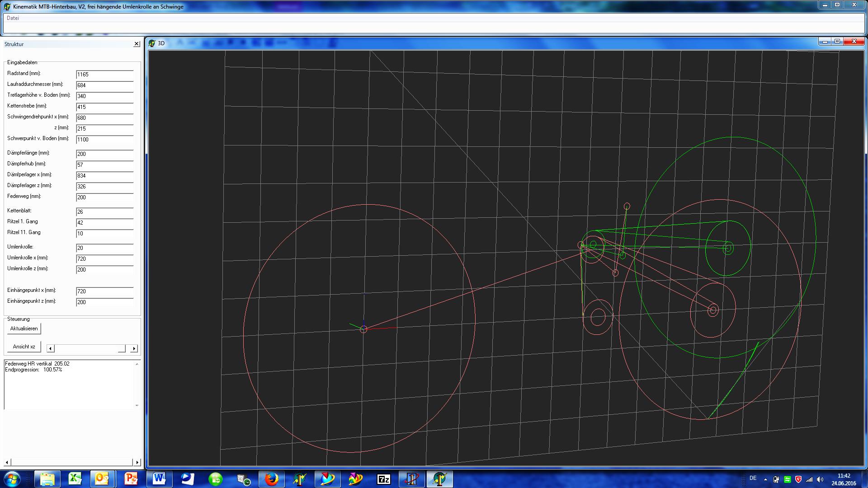Edit Schwingendrehpunkt z (mm) field showing 215
This screenshot has height=488, width=868.
(105, 129)
